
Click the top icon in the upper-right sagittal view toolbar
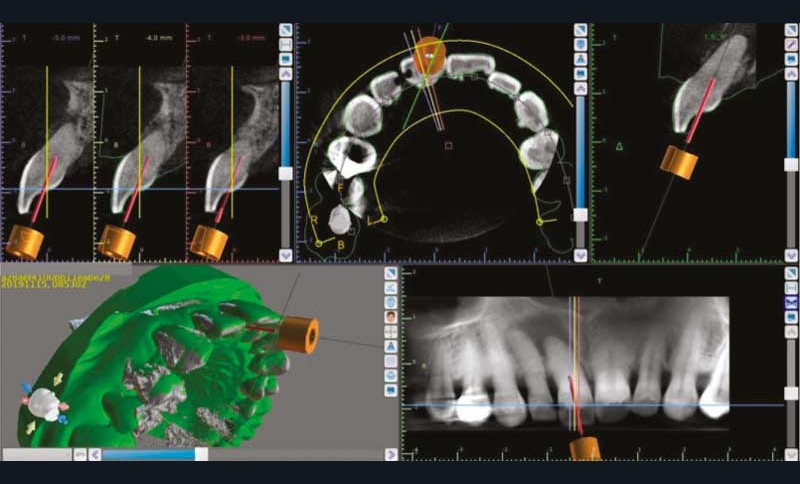[x=791, y=30]
